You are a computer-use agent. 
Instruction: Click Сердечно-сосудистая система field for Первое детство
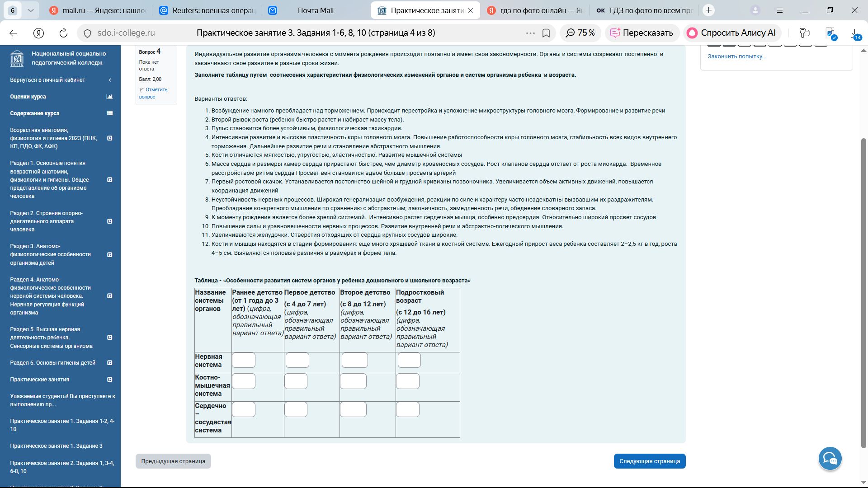(296, 409)
